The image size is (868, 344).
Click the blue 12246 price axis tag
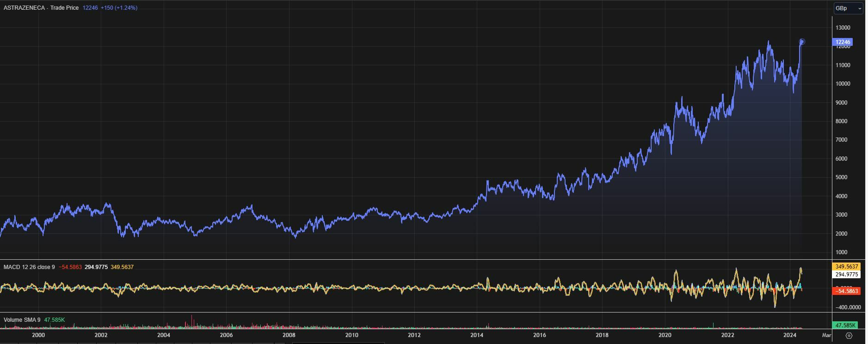(843, 42)
